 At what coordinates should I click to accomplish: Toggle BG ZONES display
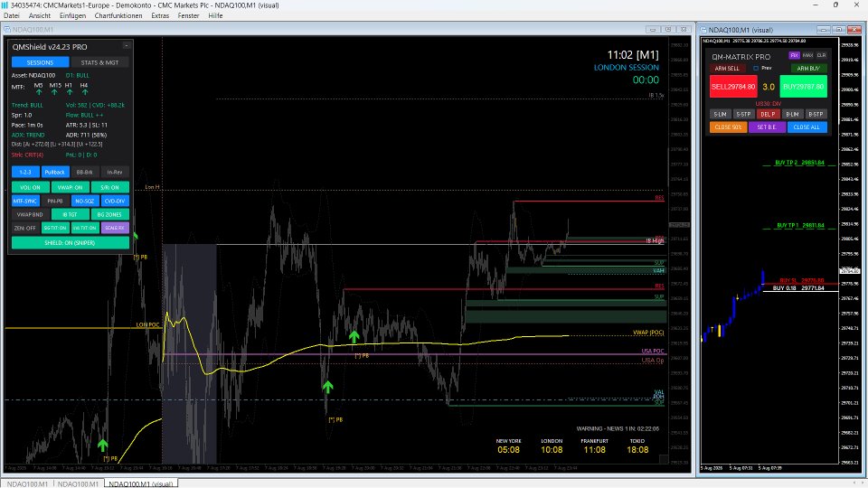(x=109, y=214)
